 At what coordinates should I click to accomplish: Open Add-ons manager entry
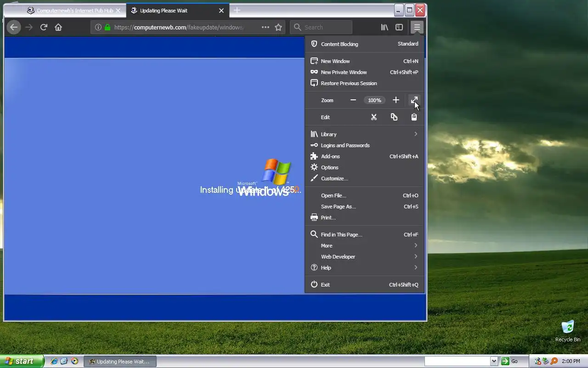coord(365,156)
